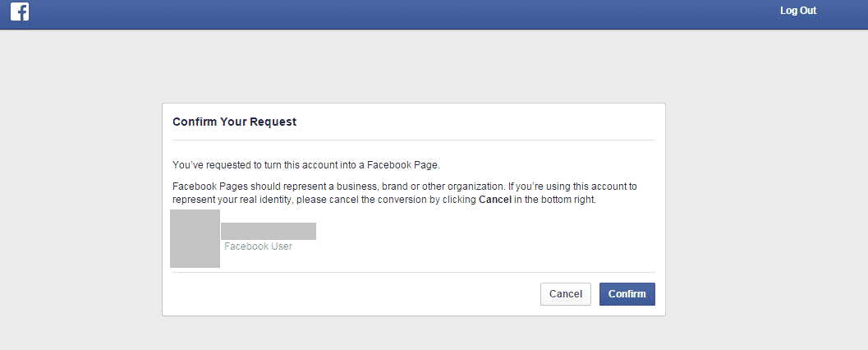Click the Facebook logo icon
868x350 pixels.
(x=20, y=12)
